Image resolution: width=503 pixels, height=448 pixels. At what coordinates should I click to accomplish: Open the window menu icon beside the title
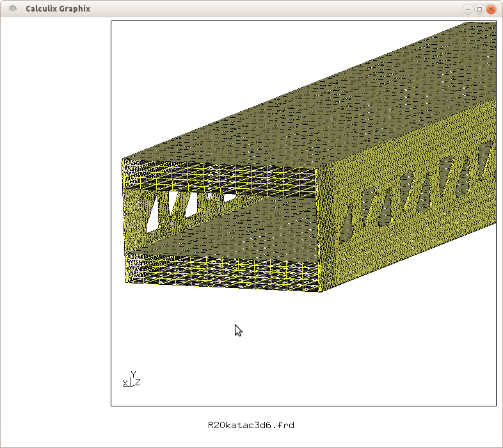pos(13,9)
